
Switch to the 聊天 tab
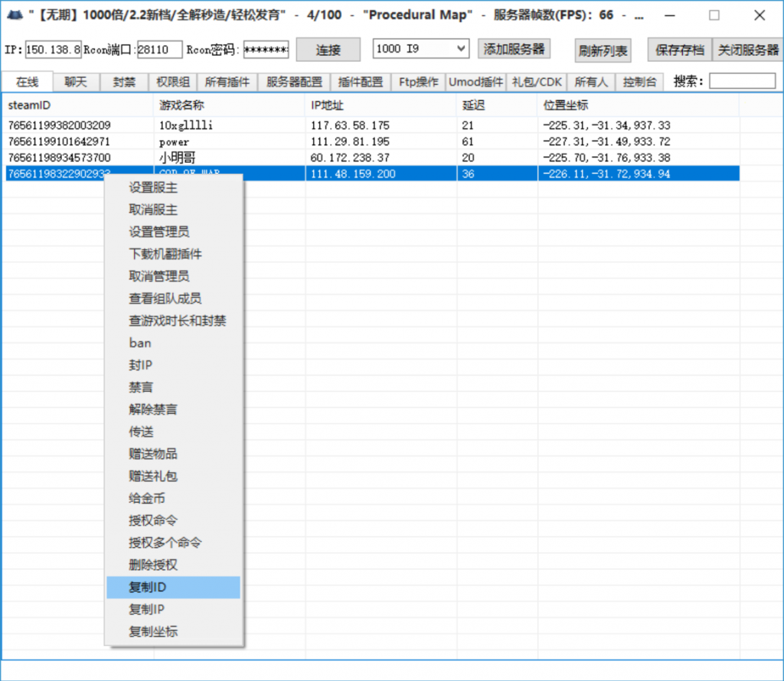76,82
